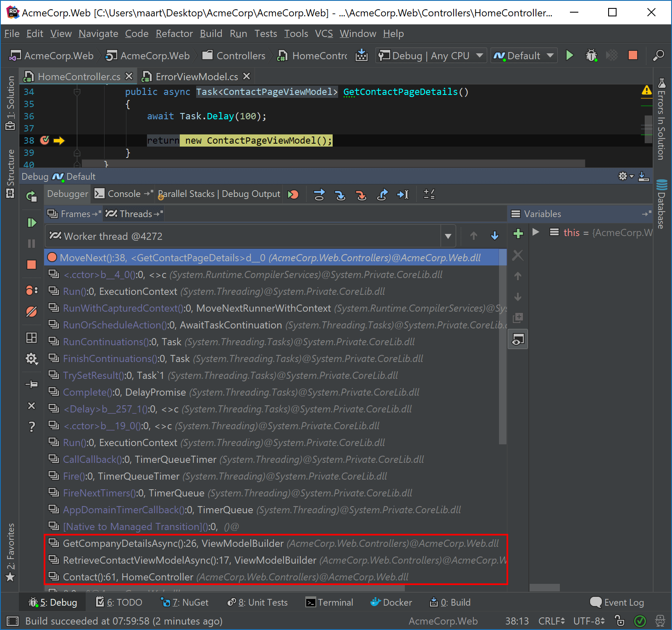Open the warning indicator in the top-right of the editor
Image resolution: width=672 pixels, height=630 pixels.
click(x=646, y=90)
